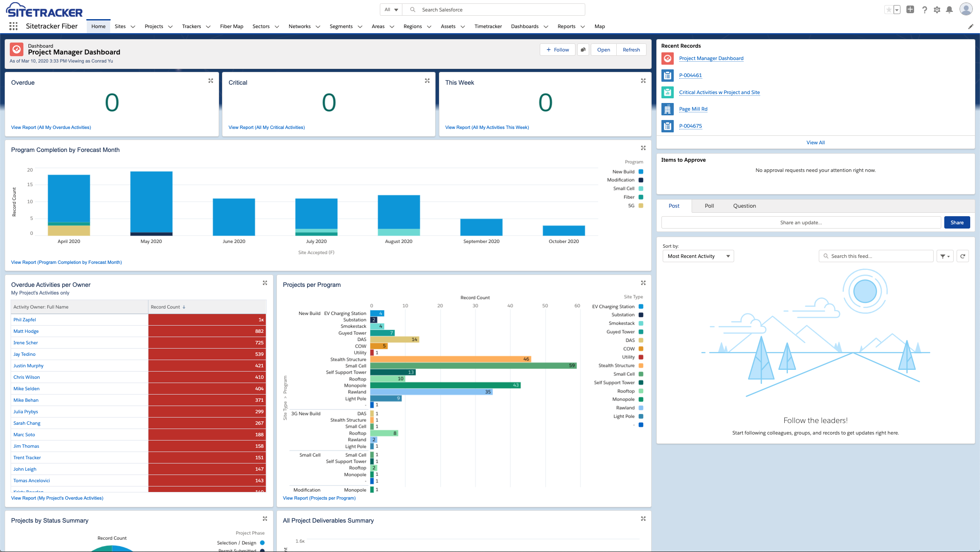Open the Sectors tab
The height and width of the screenshot is (552, 980).
pyautogui.click(x=261, y=26)
